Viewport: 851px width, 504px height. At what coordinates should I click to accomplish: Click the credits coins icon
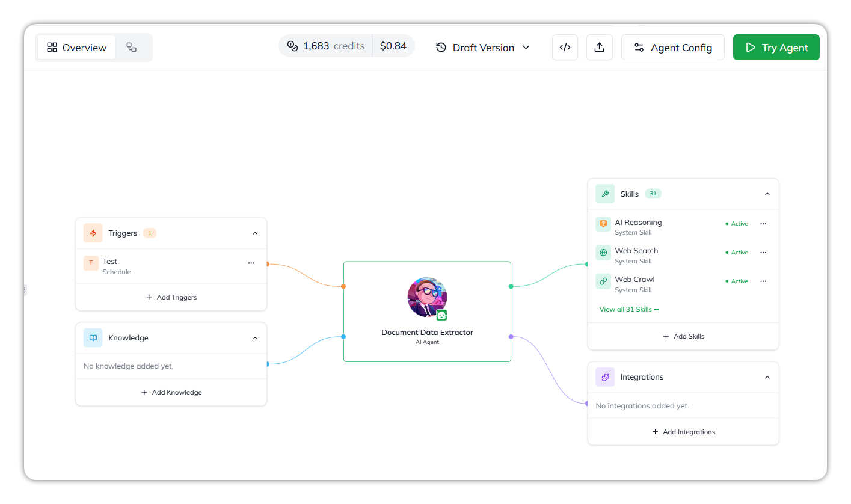(293, 46)
